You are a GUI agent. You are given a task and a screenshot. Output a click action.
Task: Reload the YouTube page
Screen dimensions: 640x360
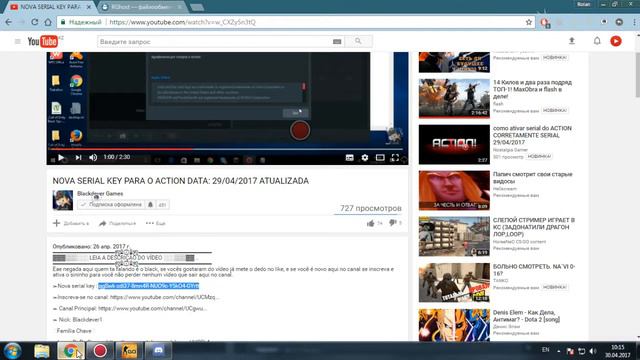coord(35,22)
